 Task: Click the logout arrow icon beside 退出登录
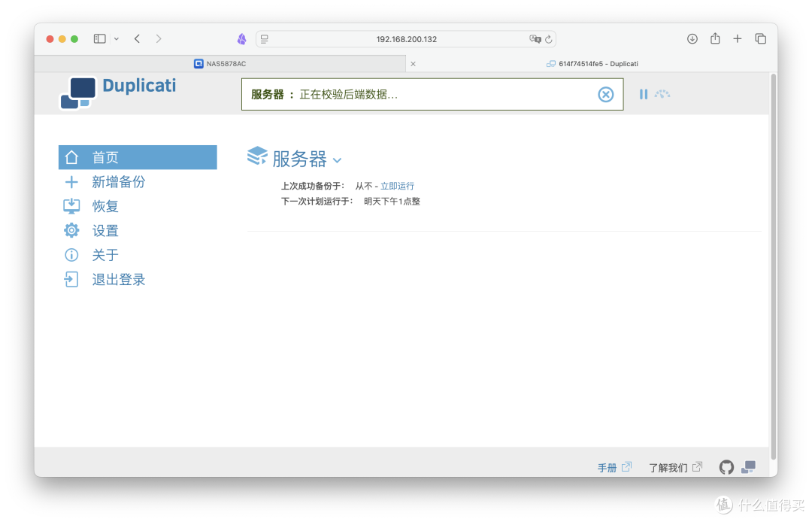[x=71, y=280]
